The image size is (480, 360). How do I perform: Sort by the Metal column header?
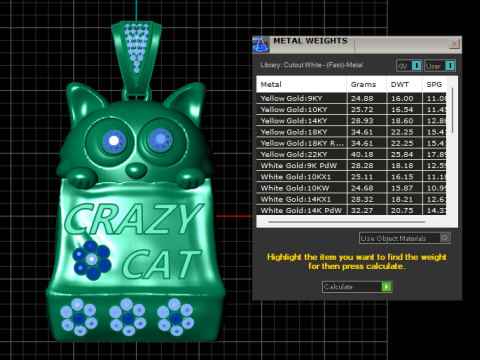click(x=301, y=84)
